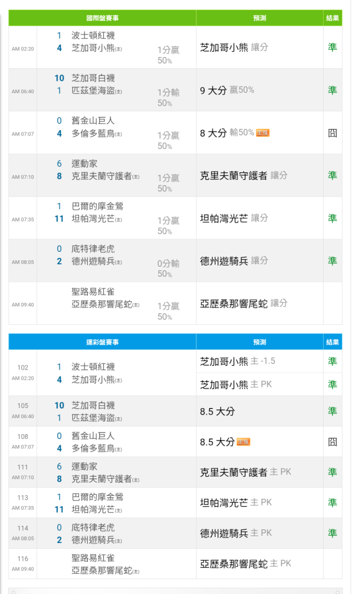Click the 亞歷桑那響尾蛇 主 PK prediction
This screenshot has height=594, width=364.
point(245,564)
